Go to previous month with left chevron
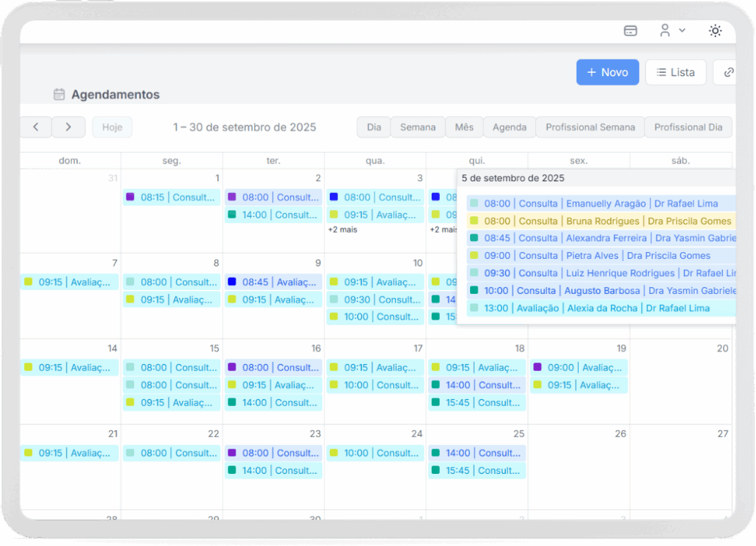Image resolution: width=756 pixels, height=546 pixels. pos(36,127)
